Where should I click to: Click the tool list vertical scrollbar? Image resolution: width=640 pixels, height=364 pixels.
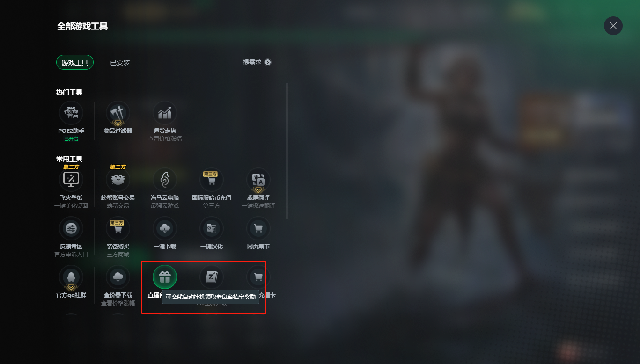[287, 151]
